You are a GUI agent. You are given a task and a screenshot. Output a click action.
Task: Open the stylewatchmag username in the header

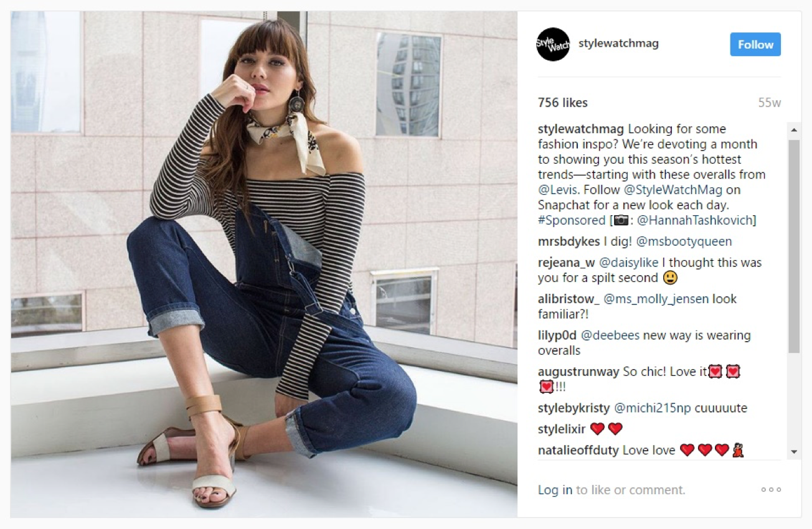[618, 44]
